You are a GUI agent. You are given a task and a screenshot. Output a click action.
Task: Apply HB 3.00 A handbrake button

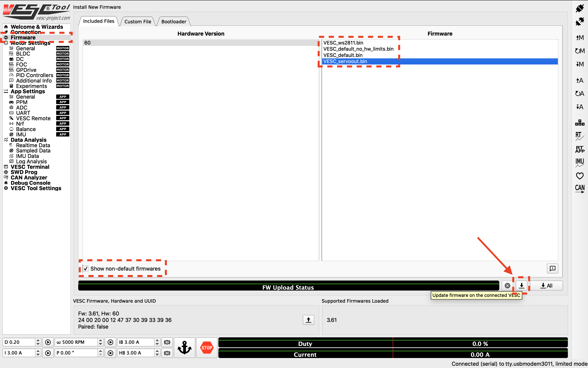coord(167,353)
